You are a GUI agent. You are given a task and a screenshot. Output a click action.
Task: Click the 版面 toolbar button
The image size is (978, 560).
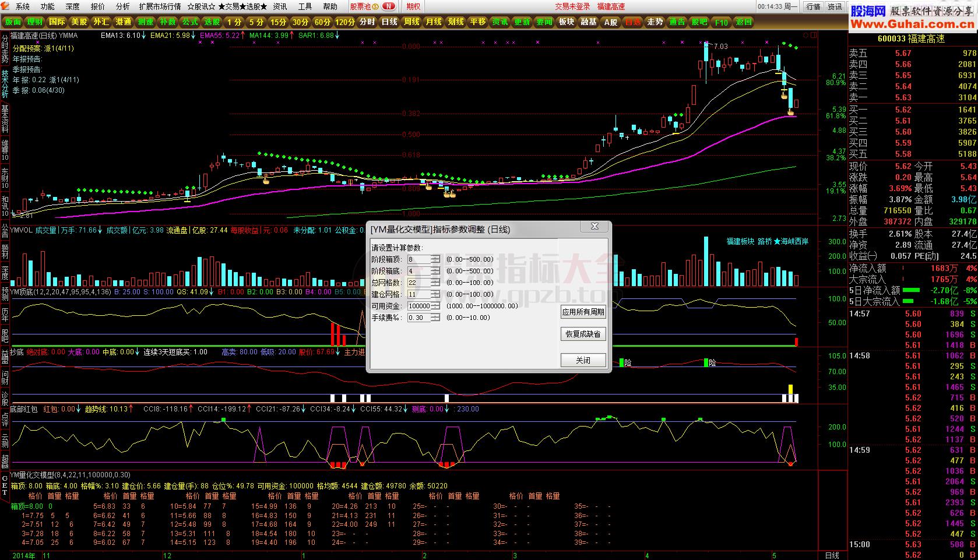(x=13, y=22)
